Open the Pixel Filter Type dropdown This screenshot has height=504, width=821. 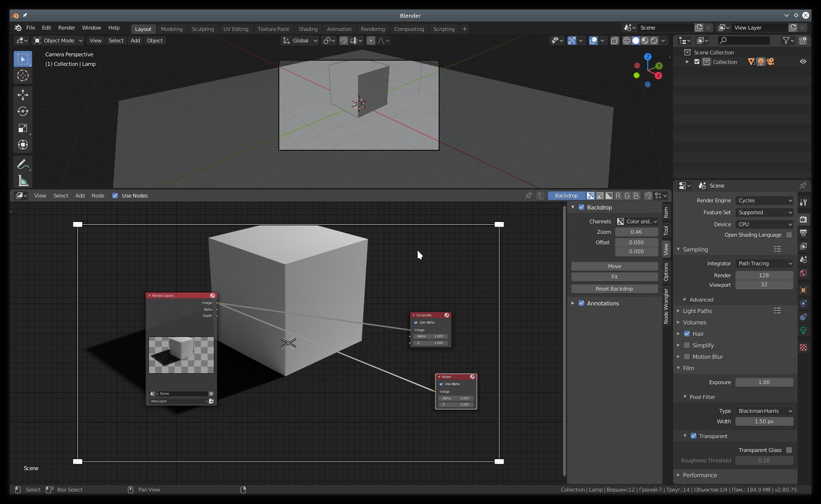click(764, 411)
